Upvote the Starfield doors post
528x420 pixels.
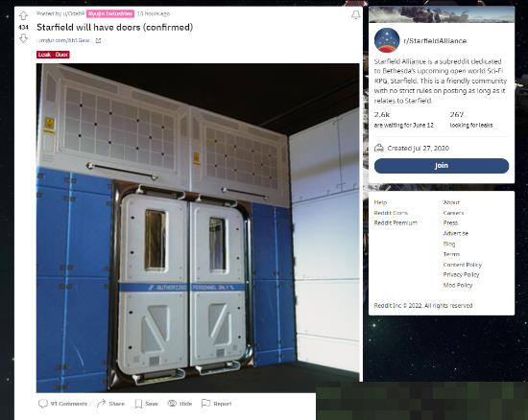(23, 15)
